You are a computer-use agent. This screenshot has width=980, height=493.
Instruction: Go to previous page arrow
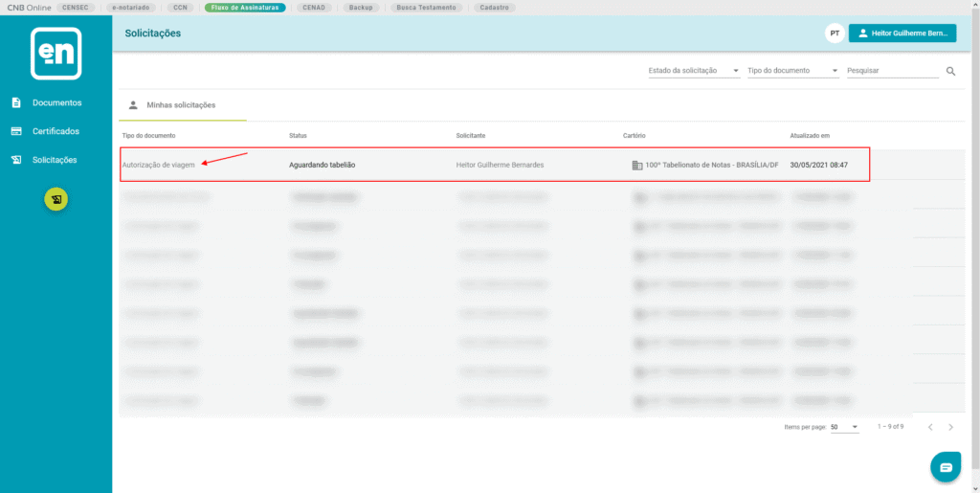(x=930, y=427)
